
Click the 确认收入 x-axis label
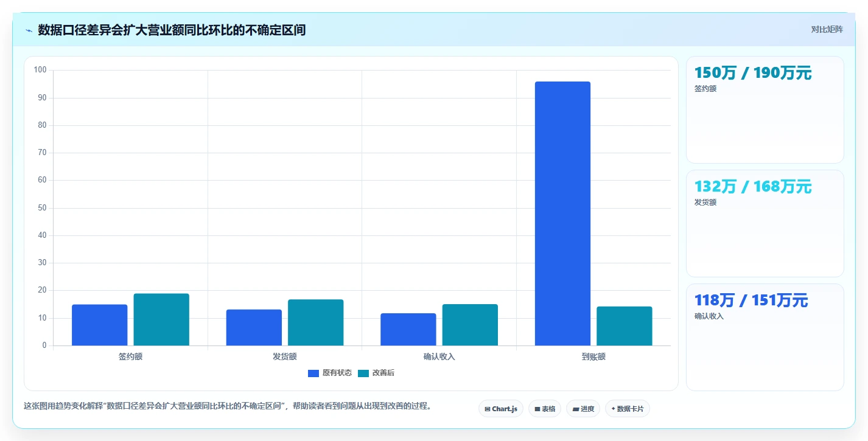[x=439, y=356]
